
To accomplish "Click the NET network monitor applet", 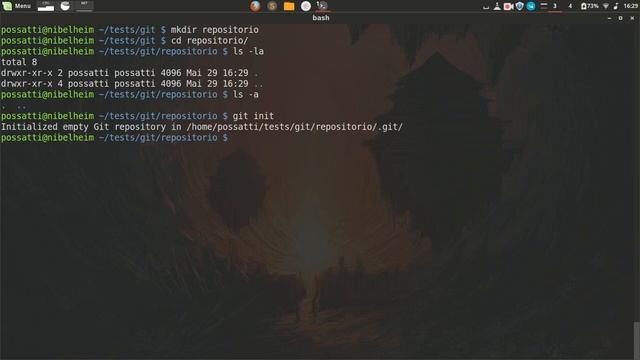I will click(x=84, y=6).
